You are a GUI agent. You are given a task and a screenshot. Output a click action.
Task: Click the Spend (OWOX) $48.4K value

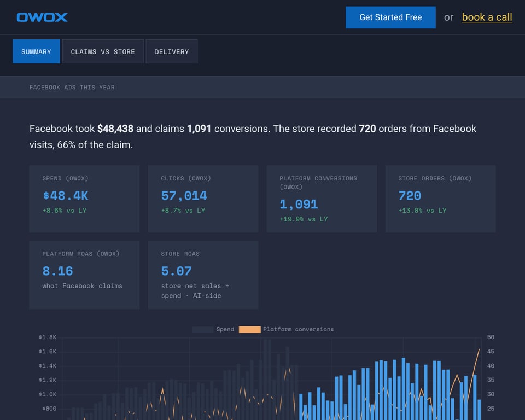click(66, 196)
